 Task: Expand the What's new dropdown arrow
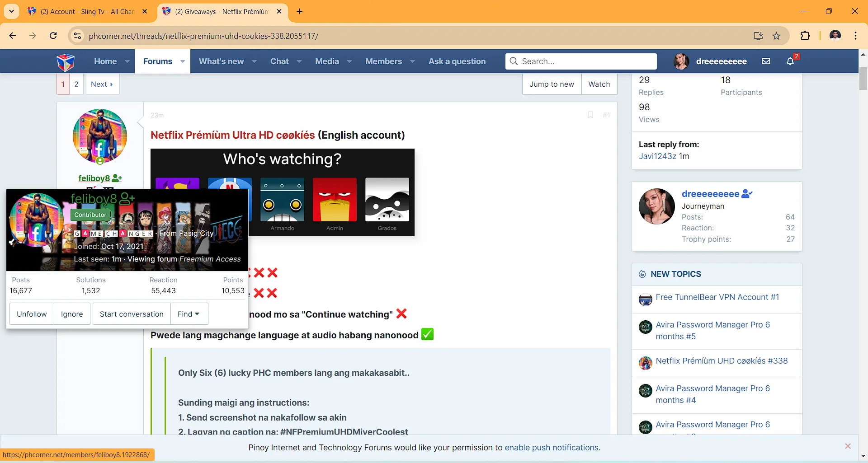coord(254,61)
